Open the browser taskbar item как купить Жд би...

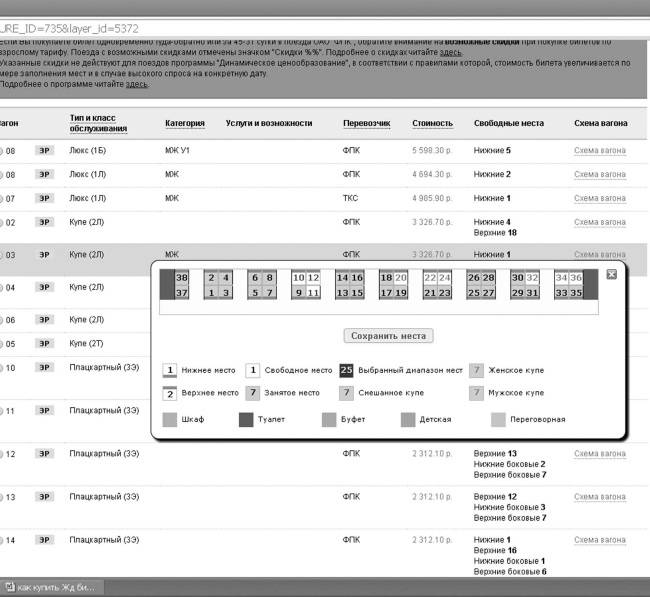52,587
